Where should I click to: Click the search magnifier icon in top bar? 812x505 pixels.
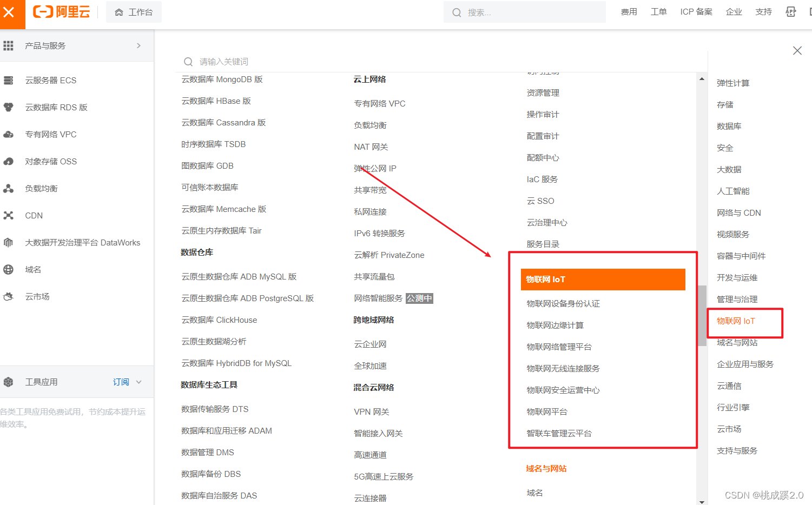457,12
